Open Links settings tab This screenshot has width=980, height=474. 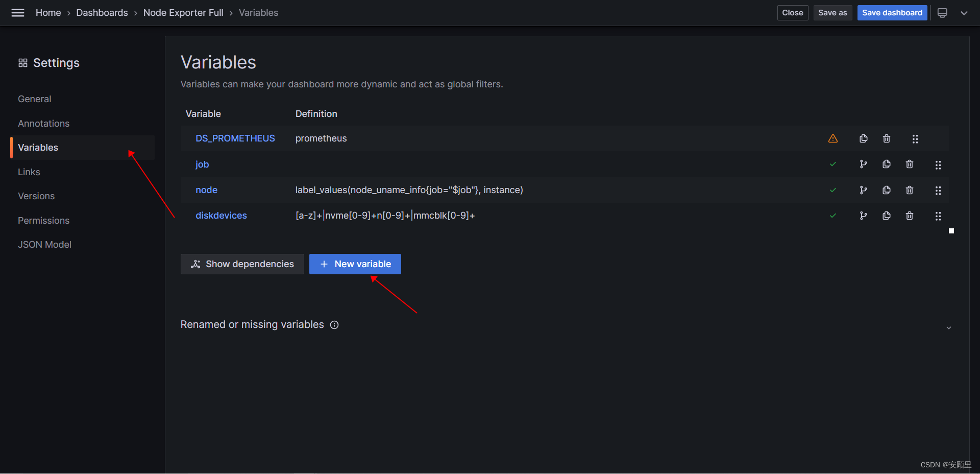29,172
